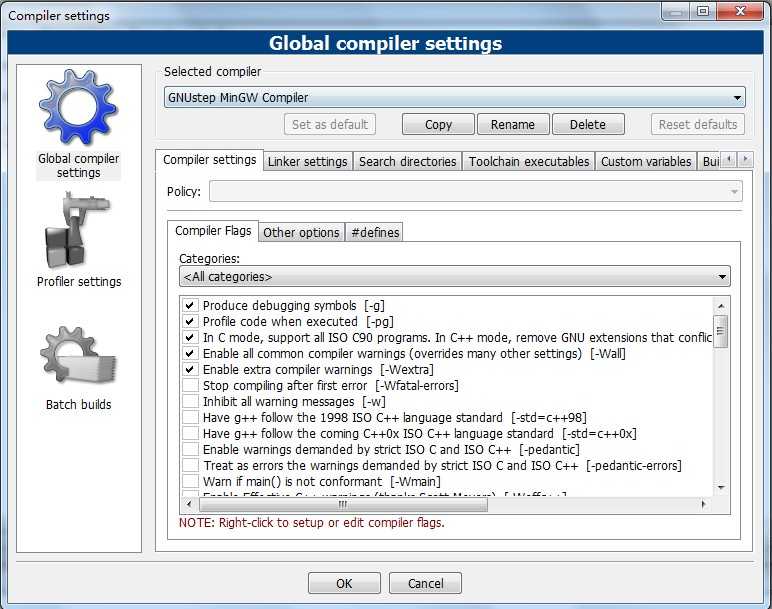Open the Categories dropdown
The image size is (772, 609).
click(x=454, y=277)
